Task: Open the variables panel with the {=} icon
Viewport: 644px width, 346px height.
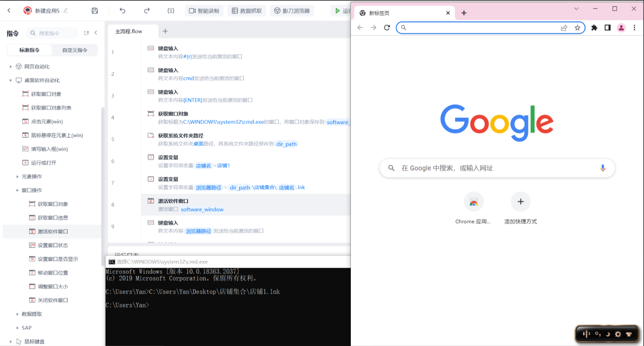Action: pyautogui.click(x=171, y=11)
